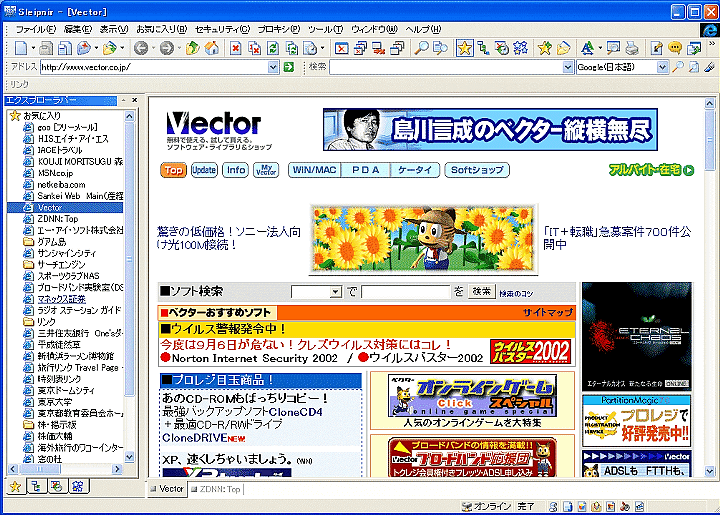Close the Explorer bar panel with X
Screen dimensions: 720x515
[x=135, y=100]
